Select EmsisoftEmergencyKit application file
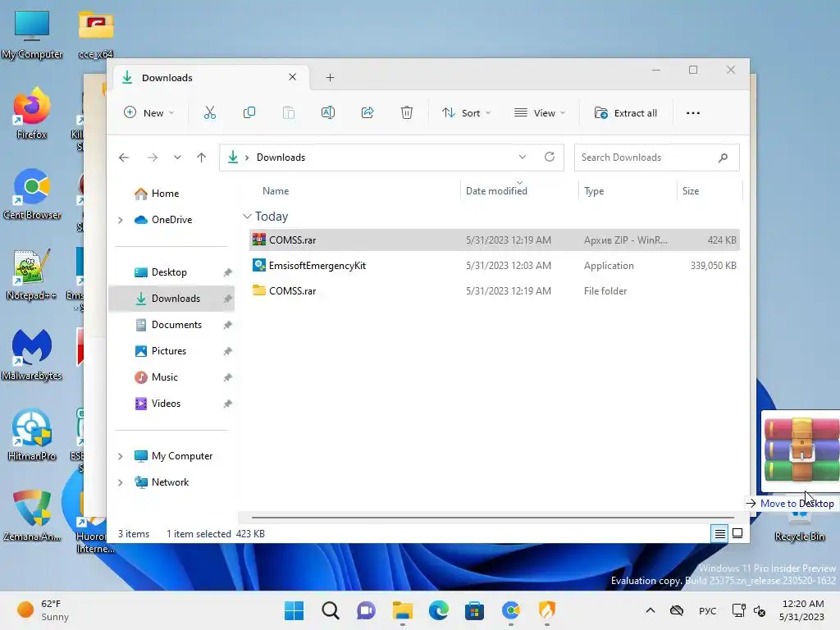 tap(495, 266)
